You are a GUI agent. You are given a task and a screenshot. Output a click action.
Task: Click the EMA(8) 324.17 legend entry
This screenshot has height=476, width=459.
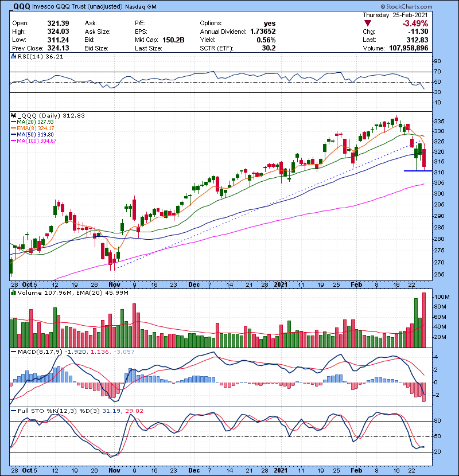(x=33, y=128)
